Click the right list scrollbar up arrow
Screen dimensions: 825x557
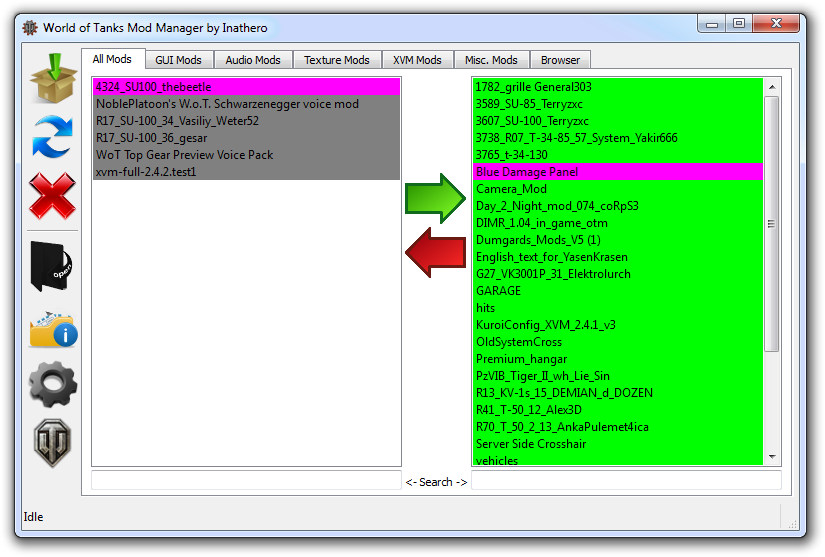click(x=772, y=87)
